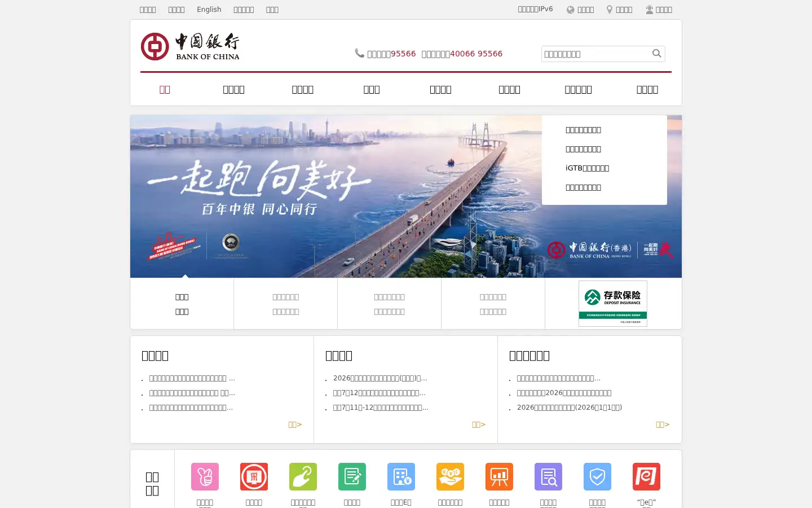Open the blue shield-checkmark service icon
This screenshot has width=812, height=508.
[597, 477]
